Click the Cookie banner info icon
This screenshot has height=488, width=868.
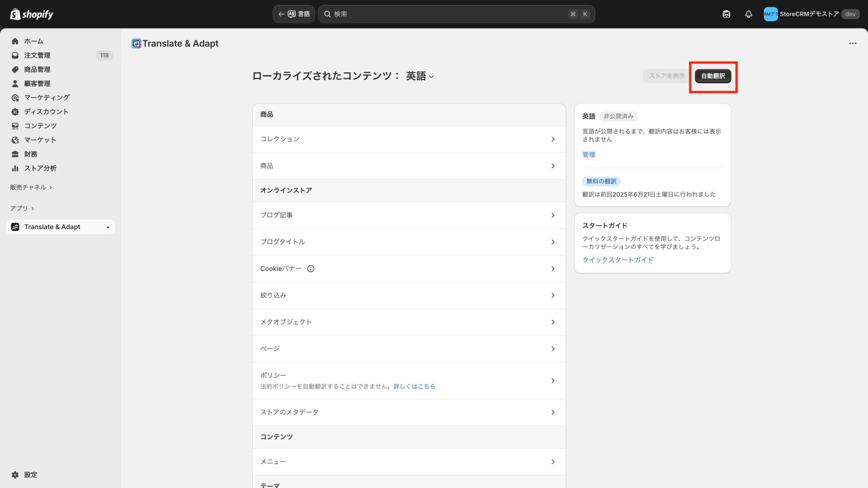(311, 269)
